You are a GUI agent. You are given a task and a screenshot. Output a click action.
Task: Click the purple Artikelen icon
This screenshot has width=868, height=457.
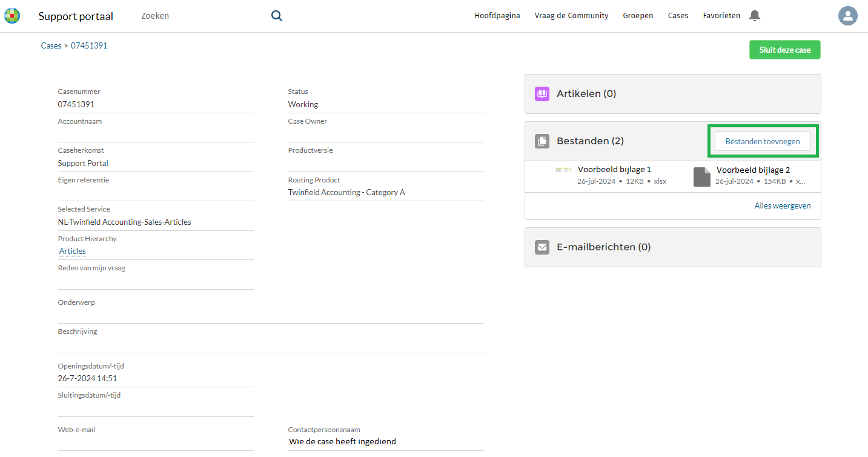click(542, 94)
